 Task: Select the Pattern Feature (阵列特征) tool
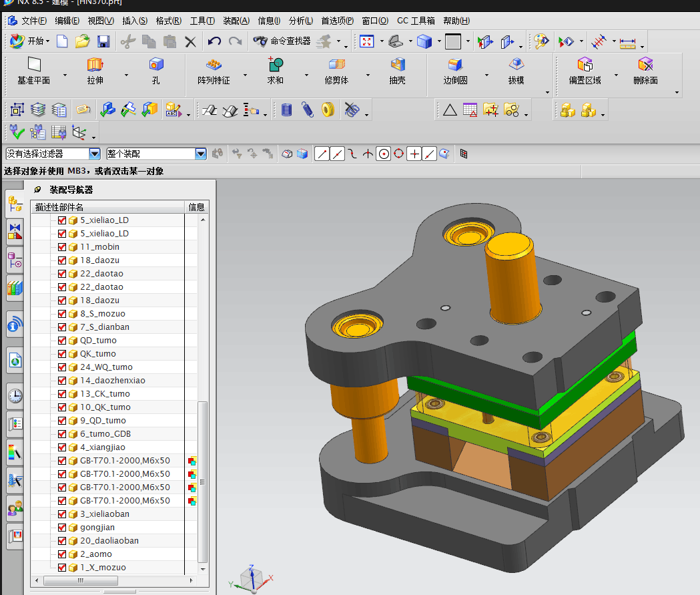[x=214, y=71]
